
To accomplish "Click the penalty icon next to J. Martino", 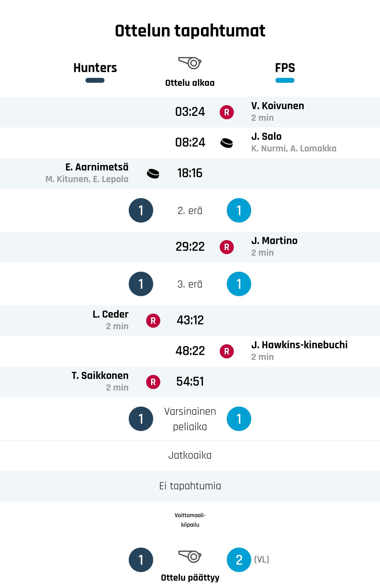I will [227, 247].
